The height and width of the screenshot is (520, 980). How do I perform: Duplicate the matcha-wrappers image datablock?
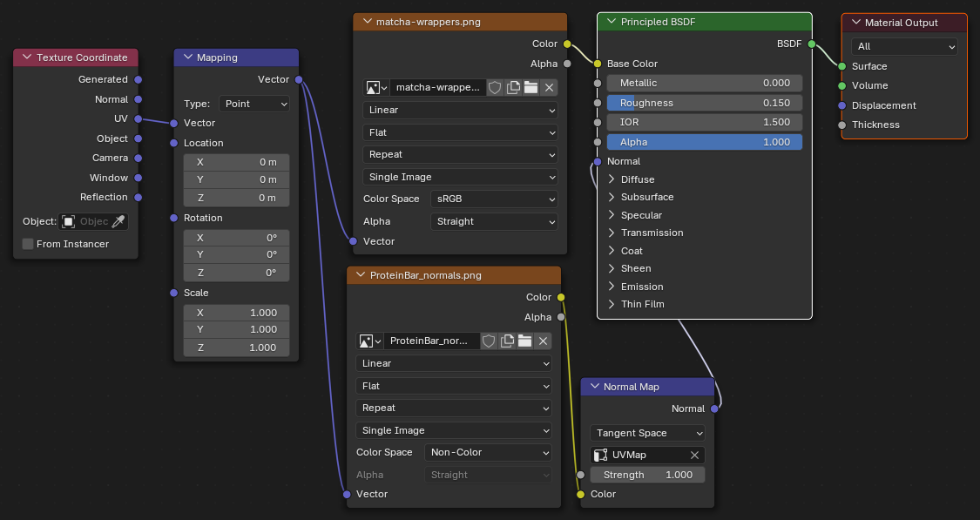[x=512, y=87]
